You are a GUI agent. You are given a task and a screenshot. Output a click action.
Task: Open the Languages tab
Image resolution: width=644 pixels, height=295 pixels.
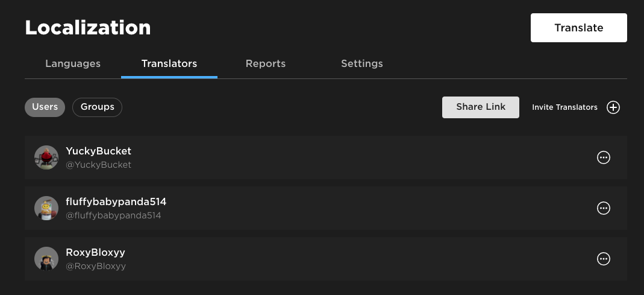[73, 63]
